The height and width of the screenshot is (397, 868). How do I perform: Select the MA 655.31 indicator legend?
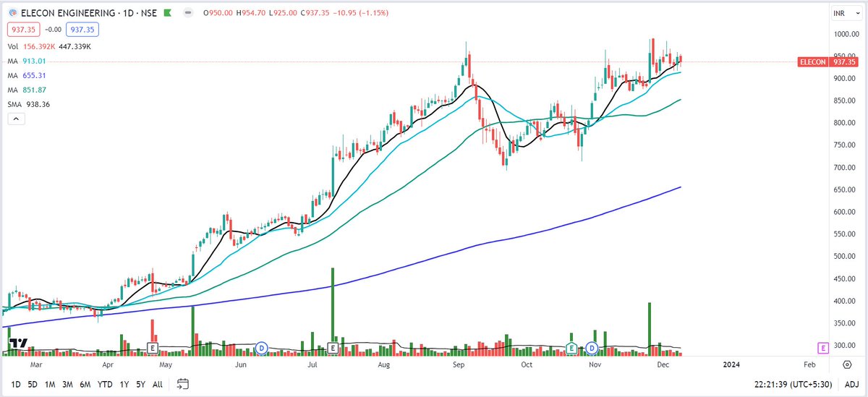pyautogui.click(x=28, y=75)
